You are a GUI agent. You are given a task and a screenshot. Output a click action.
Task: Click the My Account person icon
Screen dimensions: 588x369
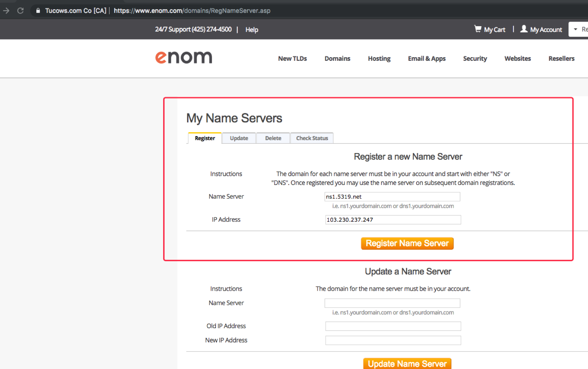click(524, 29)
